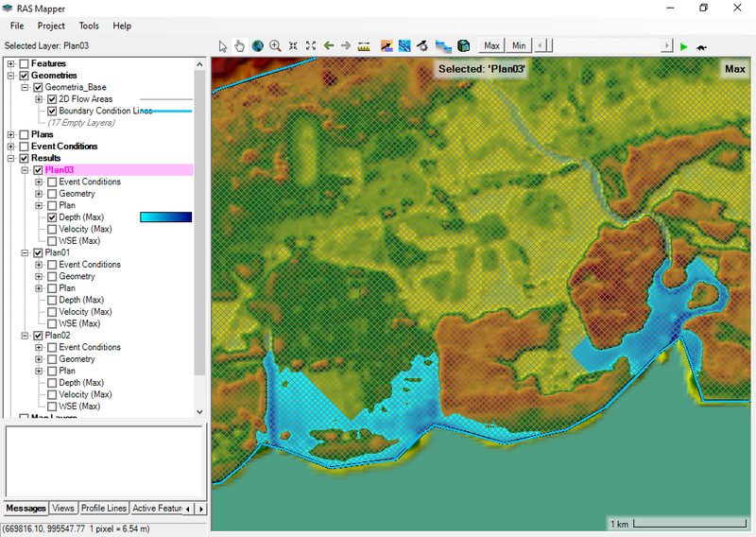Screen dimensions: 756x537
Task: Enable the Velocity (Max) layer under Plan03
Action: point(52,229)
